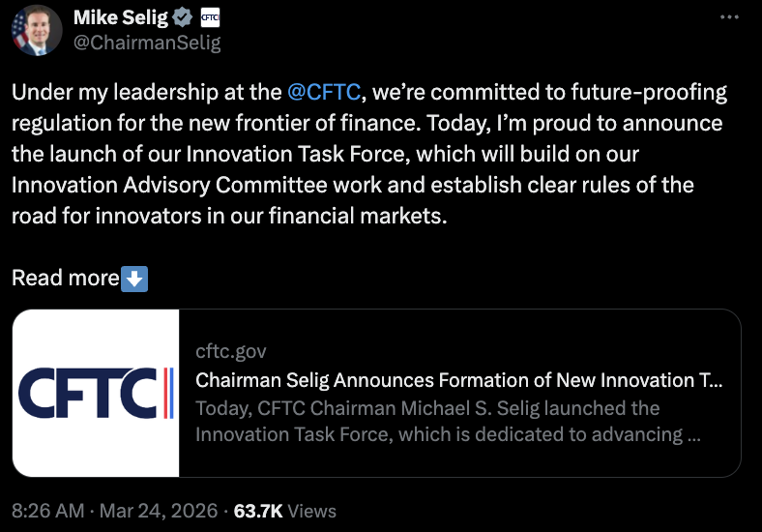Click the blue verified checkmark badge
762x532 pixels.
click(x=183, y=17)
